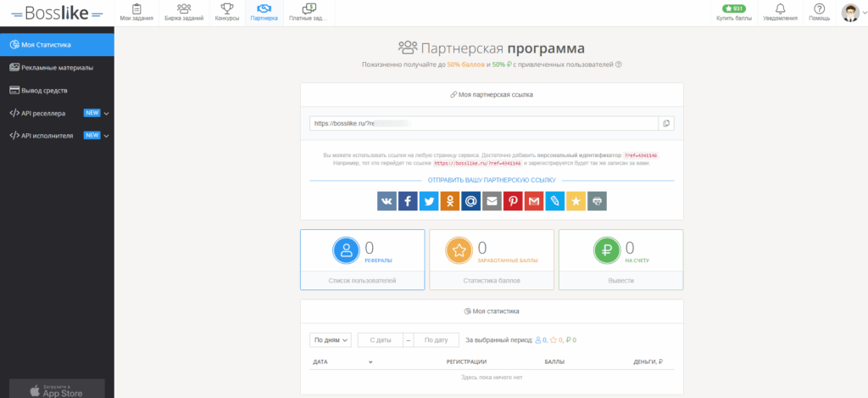This screenshot has height=398, width=868.
Task: Open Статистика баллов link
Action: click(x=492, y=281)
